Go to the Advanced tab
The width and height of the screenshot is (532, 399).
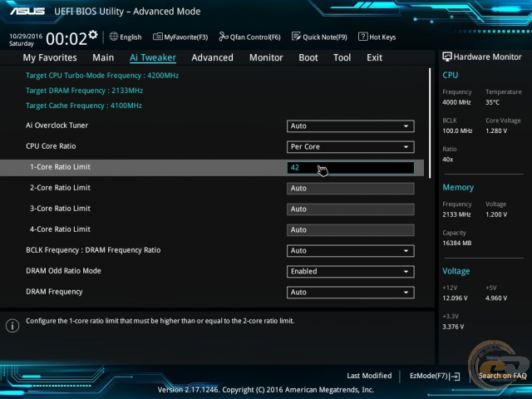click(213, 57)
